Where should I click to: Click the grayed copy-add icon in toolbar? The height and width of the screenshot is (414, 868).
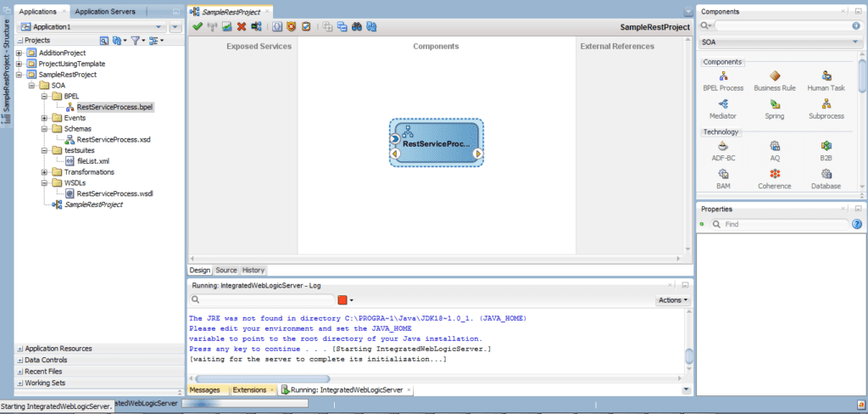click(x=328, y=26)
